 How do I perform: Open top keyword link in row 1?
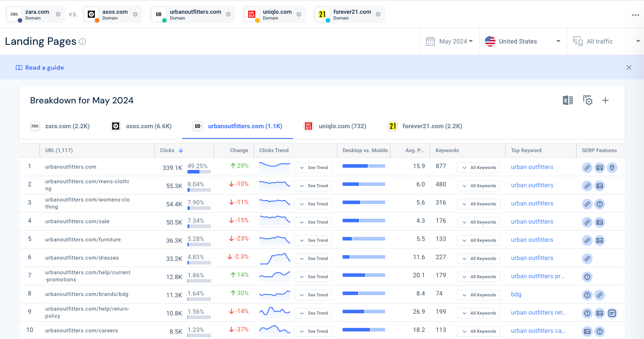click(x=532, y=167)
